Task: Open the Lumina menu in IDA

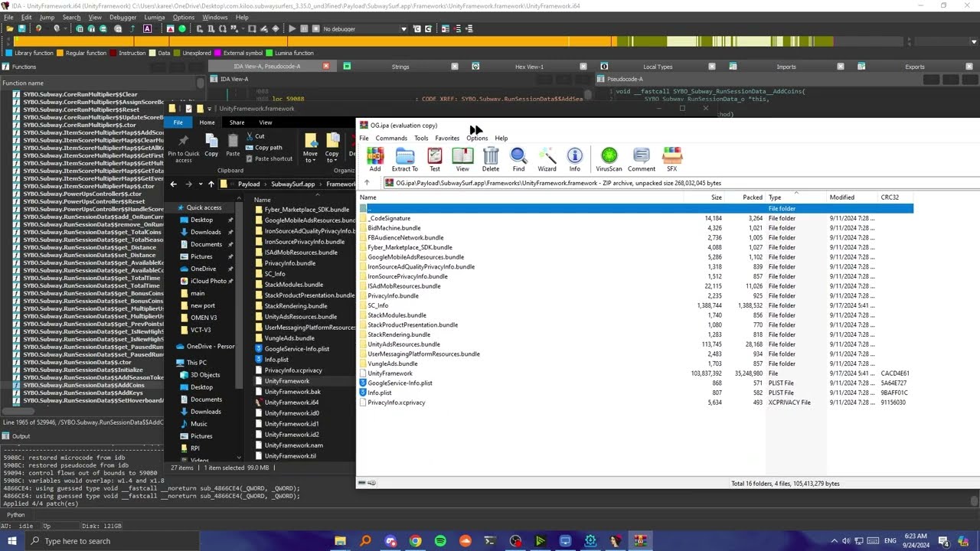Action: (154, 17)
